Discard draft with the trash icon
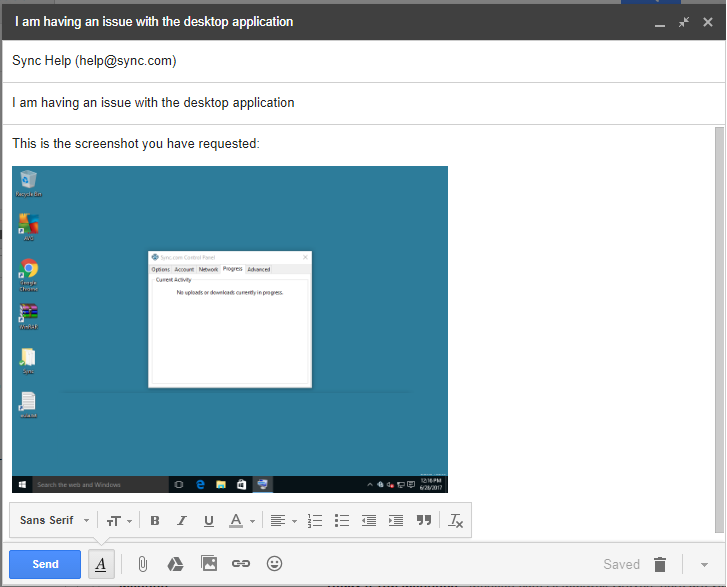This screenshot has width=727, height=587. pos(660,564)
